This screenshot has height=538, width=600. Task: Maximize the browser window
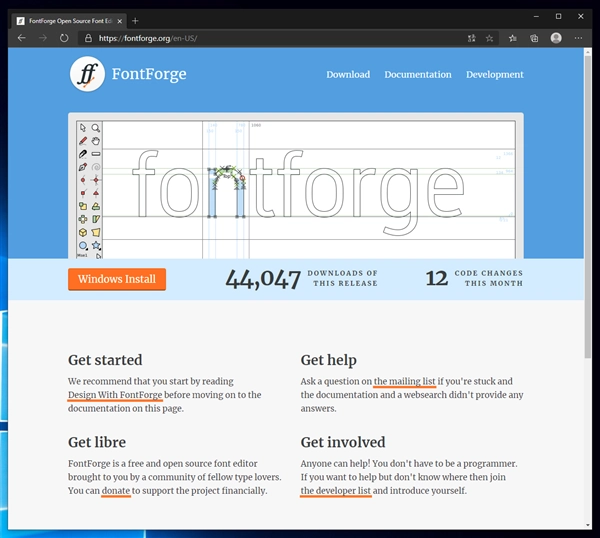tap(558, 16)
